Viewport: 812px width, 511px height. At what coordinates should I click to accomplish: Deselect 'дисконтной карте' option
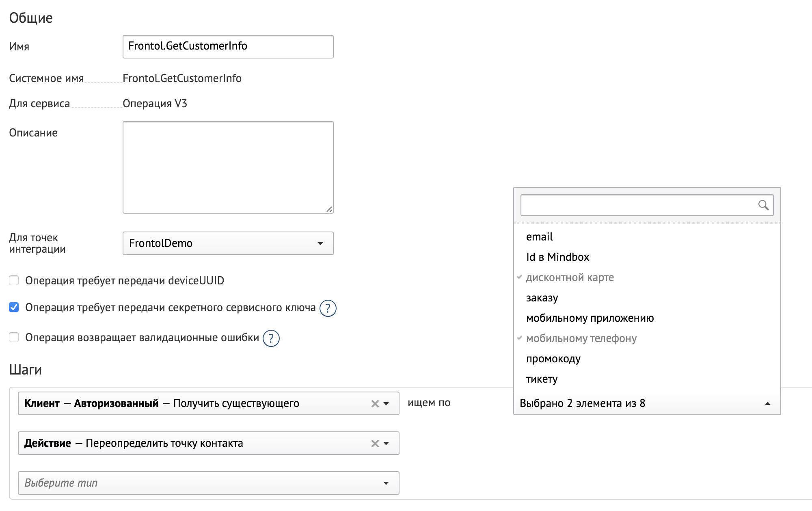(x=647, y=277)
